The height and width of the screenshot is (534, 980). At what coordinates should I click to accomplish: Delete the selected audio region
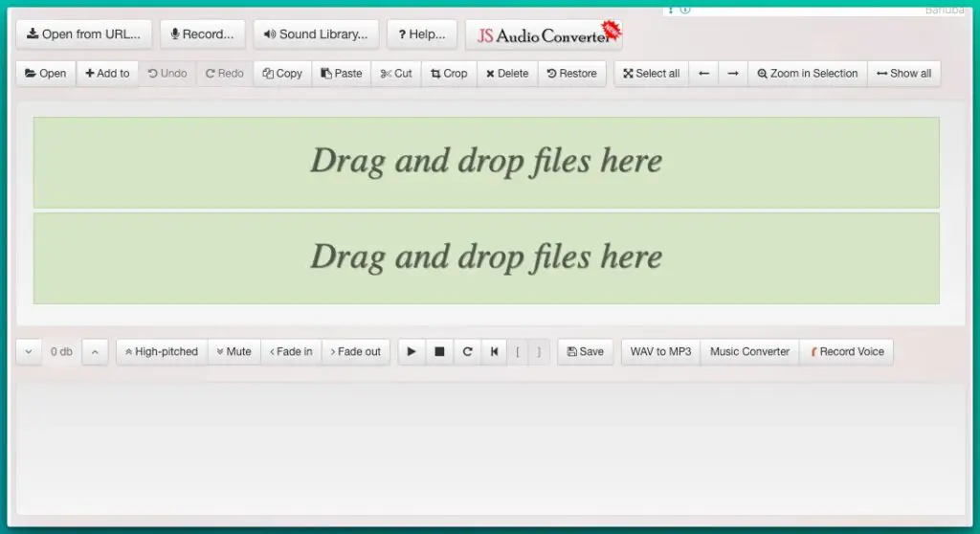507,74
